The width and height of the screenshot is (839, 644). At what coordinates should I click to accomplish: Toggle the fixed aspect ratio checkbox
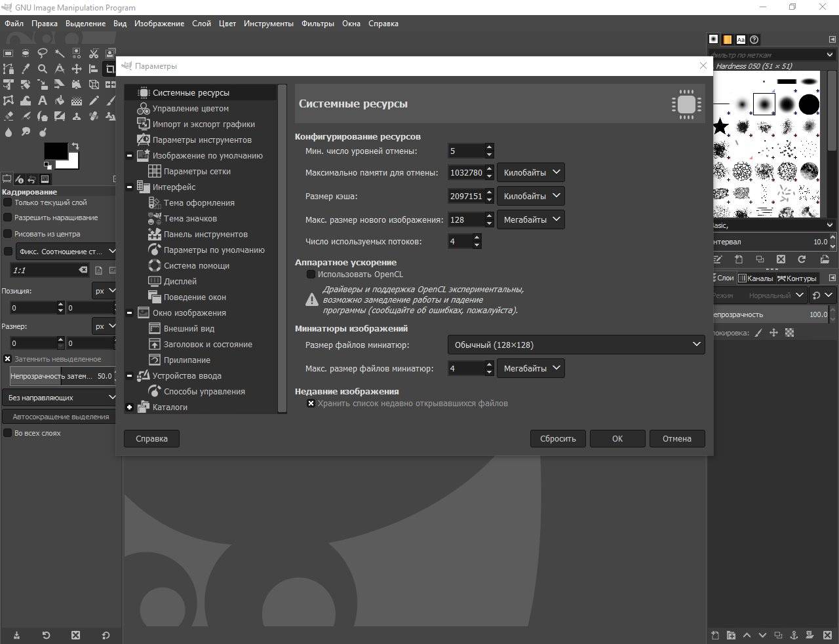point(8,252)
